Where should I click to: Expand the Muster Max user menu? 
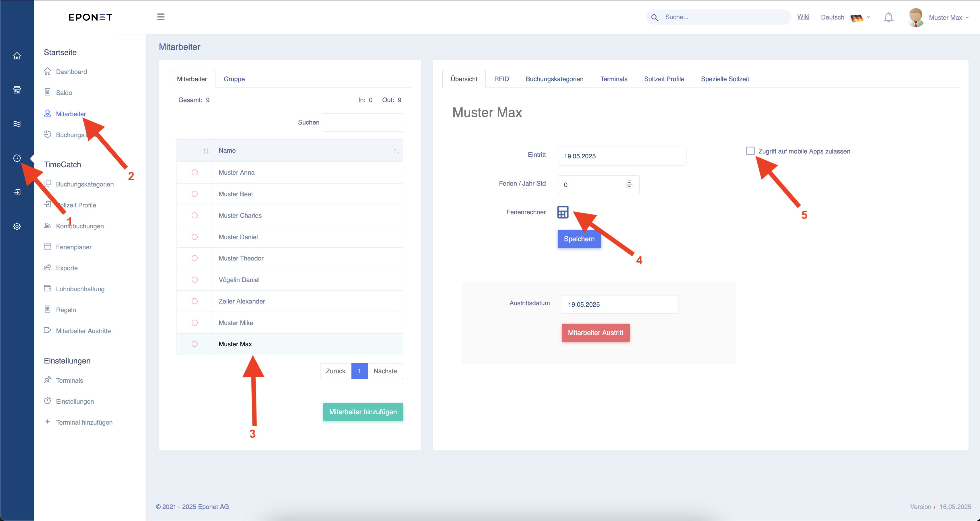pyautogui.click(x=938, y=18)
